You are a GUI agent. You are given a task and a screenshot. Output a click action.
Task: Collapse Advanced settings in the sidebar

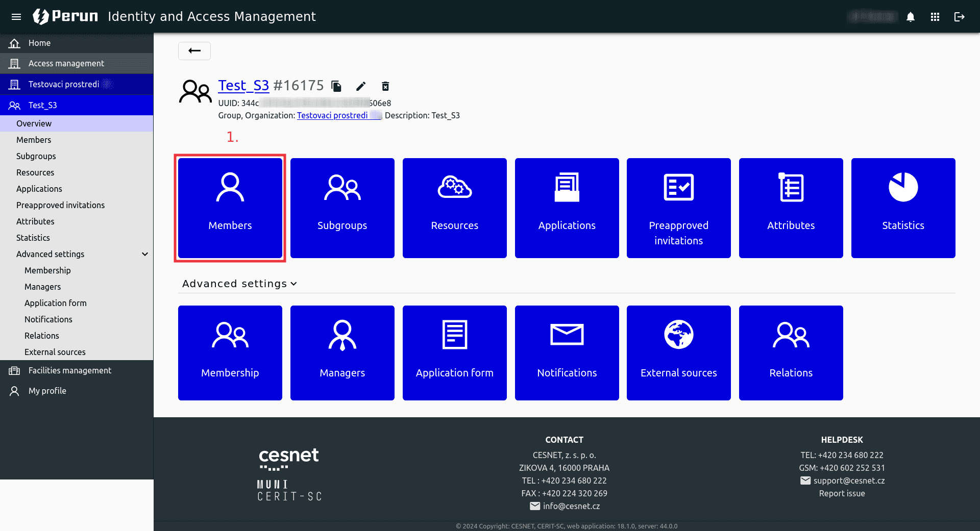point(145,254)
